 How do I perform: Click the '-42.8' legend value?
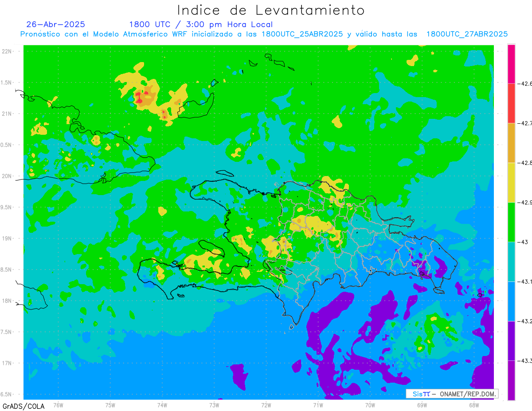click(525, 163)
